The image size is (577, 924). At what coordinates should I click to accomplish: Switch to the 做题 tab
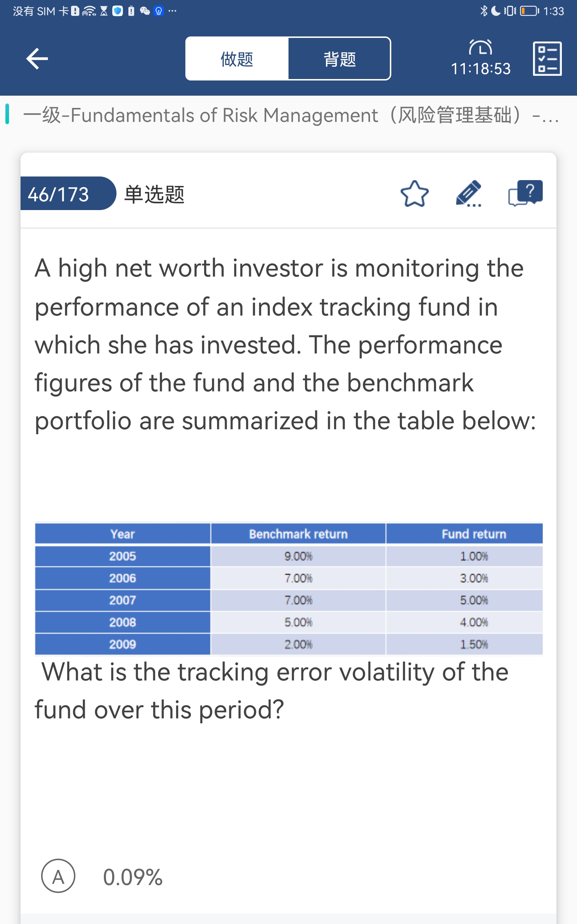(237, 59)
